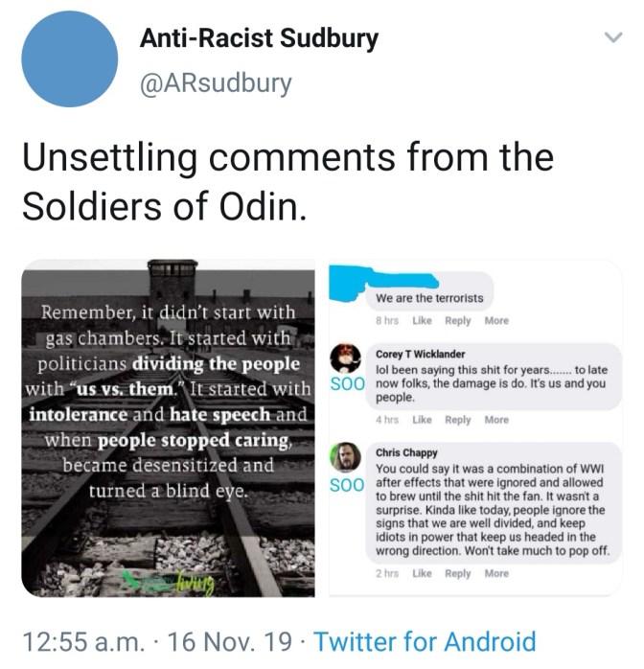
Task: Like Corey T Wicklander's comment
Action: 422,420
